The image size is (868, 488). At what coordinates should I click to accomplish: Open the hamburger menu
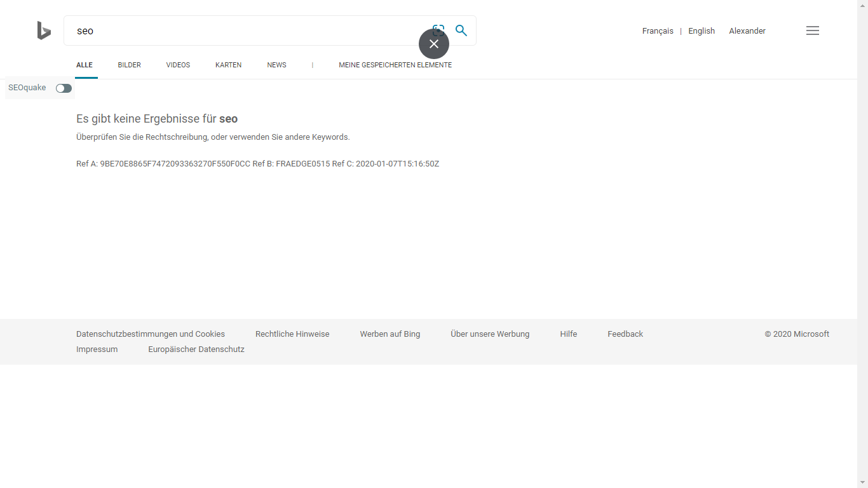click(812, 30)
